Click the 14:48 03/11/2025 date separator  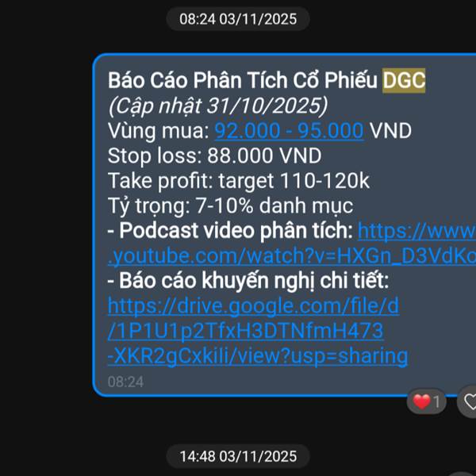(238, 456)
